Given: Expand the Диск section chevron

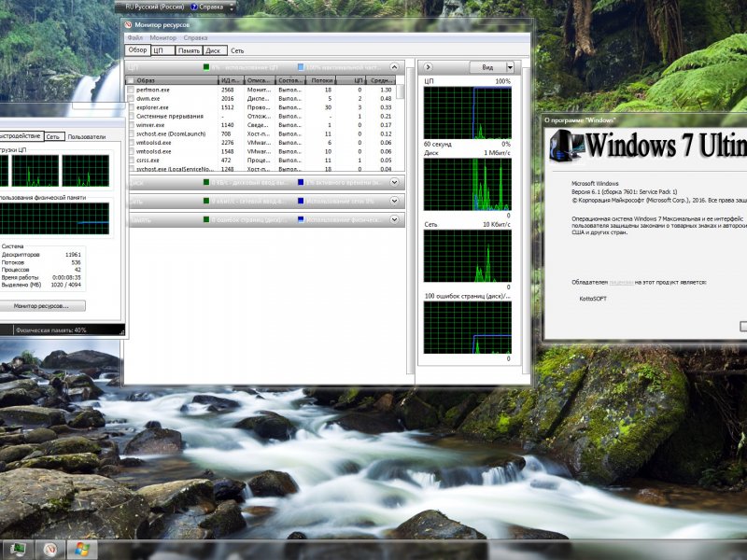Looking at the screenshot, I should pyautogui.click(x=394, y=182).
